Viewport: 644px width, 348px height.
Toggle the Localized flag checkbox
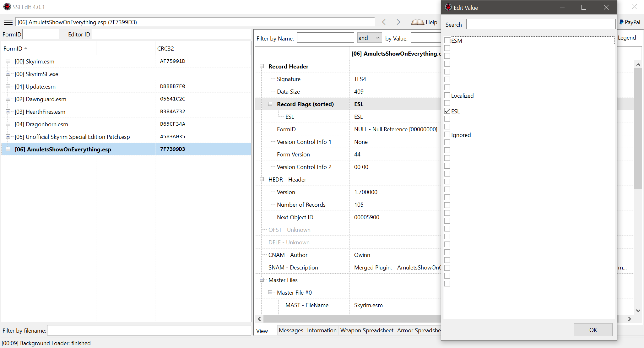(x=447, y=95)
